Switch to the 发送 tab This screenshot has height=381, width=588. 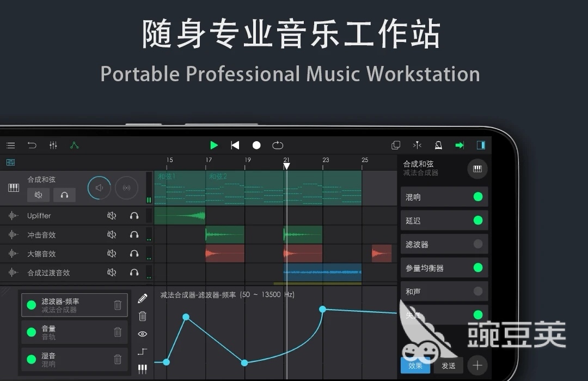(x=449, y=366)
